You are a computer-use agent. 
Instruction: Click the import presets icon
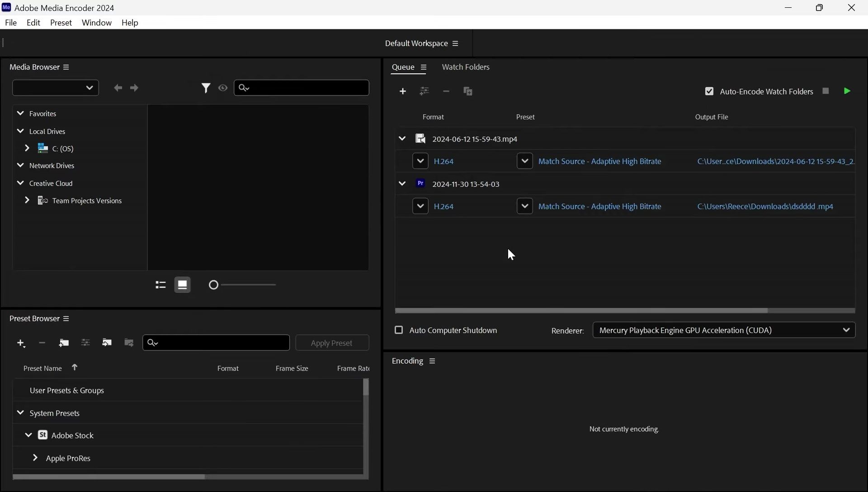tap(107, 343)
